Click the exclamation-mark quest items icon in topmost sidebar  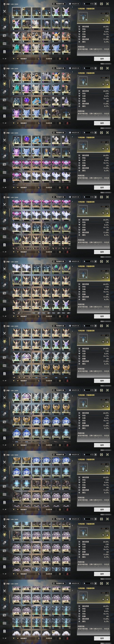pos(4,52)
